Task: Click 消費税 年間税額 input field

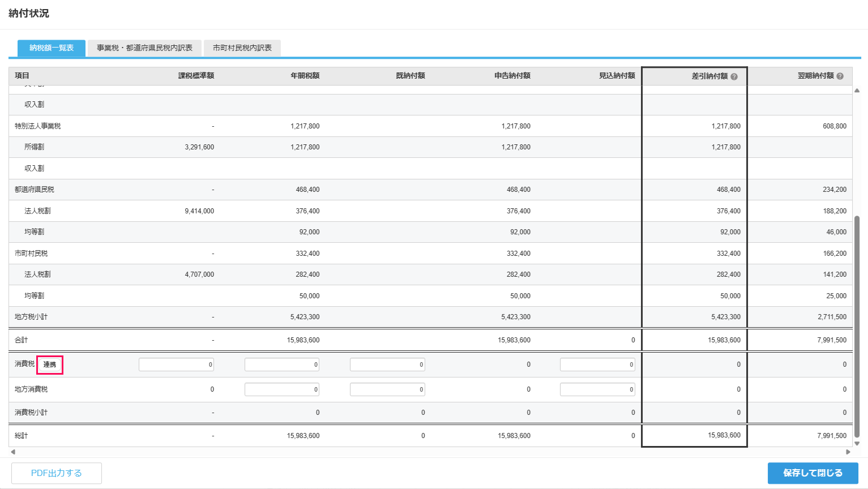Action: [x=282, y=364]
